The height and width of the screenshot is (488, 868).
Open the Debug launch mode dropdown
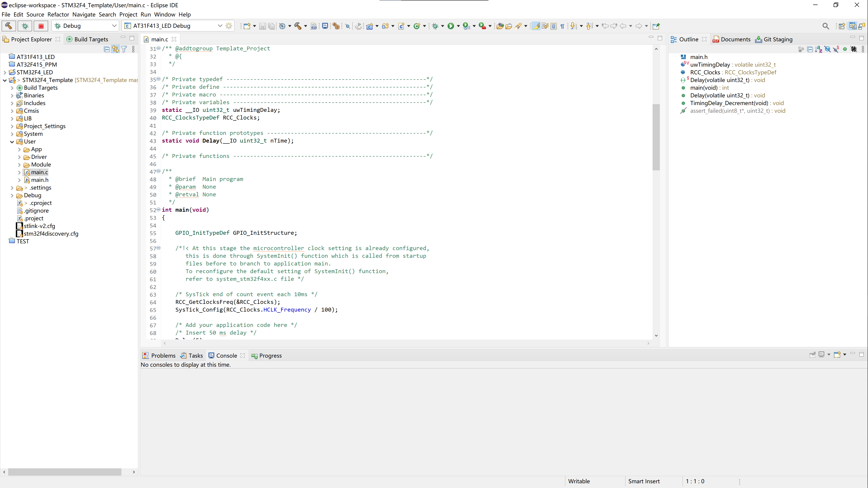[114, 26]
